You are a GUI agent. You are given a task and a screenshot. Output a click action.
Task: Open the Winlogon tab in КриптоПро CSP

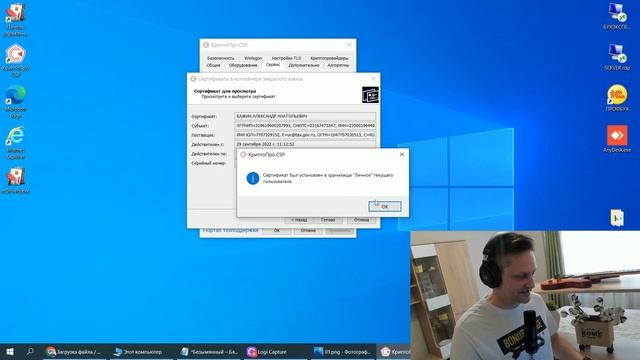(253, 58)
